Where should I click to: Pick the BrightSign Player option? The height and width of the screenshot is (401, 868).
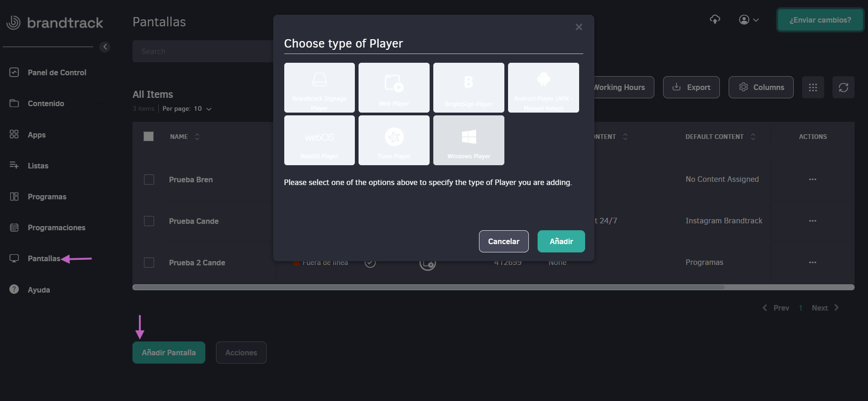pos(469,88)
